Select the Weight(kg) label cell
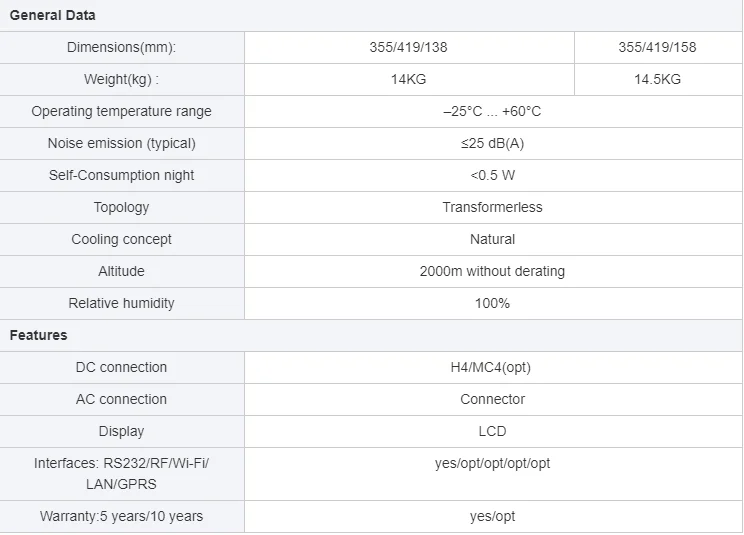744x535 pixels. [122, 79]
